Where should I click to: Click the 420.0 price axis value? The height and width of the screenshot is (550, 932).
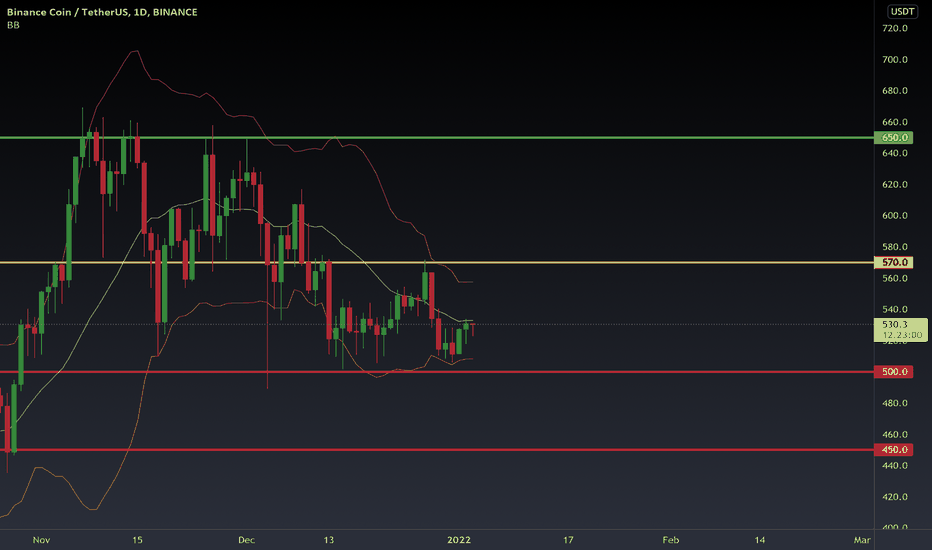point(895,496)
